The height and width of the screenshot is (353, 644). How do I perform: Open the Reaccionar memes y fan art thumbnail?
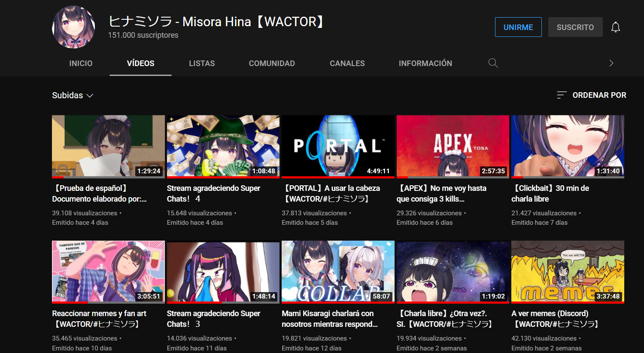coord(108,272)
